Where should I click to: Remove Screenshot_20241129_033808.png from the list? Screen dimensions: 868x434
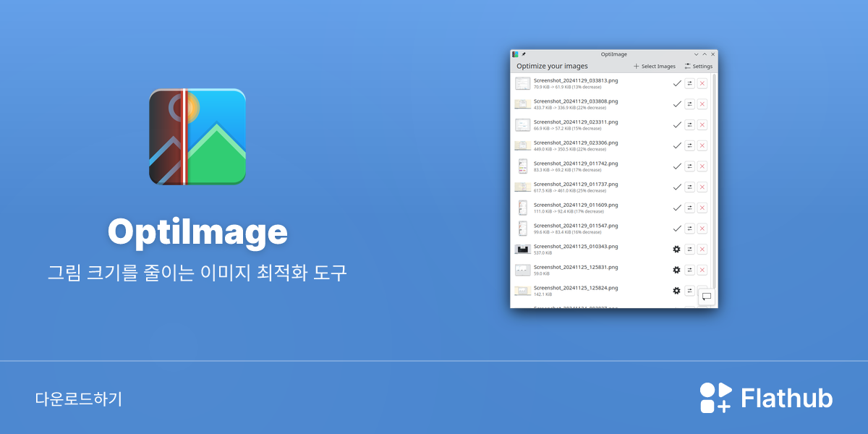tap(702, 104)
